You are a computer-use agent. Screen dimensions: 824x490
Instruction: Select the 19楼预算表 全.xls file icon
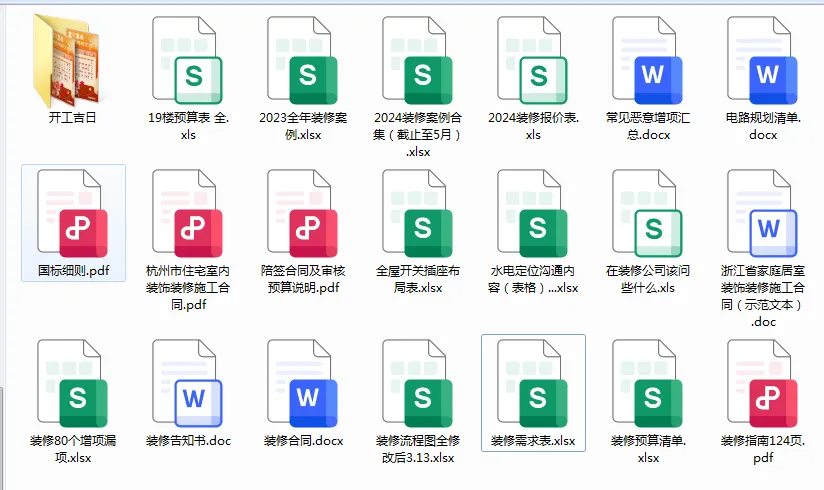click(187, 60)
